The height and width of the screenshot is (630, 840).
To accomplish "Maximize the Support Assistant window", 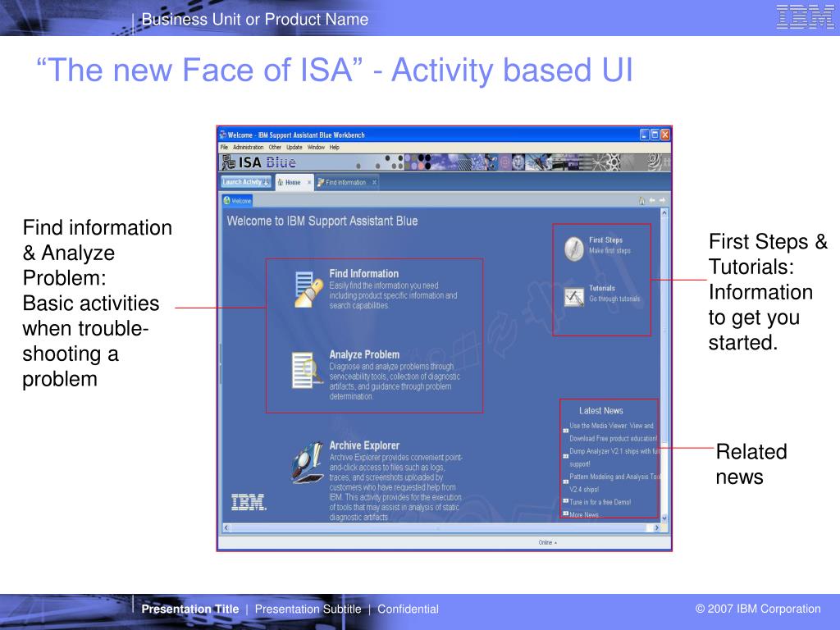I will point(655,135).
